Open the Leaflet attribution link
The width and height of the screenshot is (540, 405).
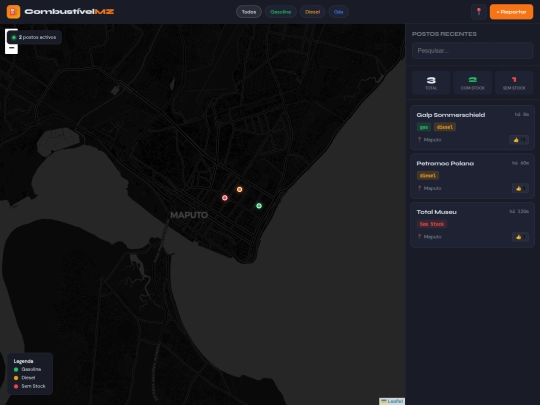(395, 401)
